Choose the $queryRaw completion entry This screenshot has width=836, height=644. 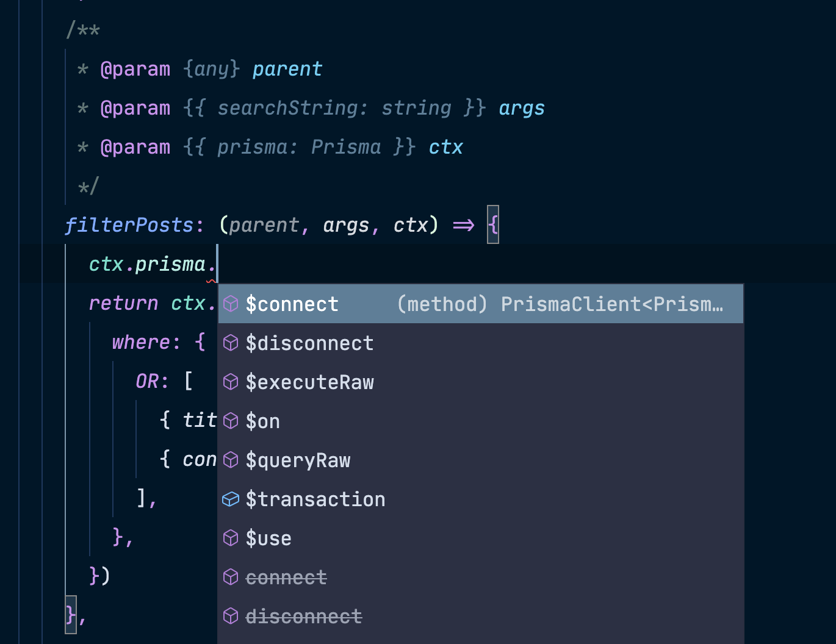click(298, 460)
